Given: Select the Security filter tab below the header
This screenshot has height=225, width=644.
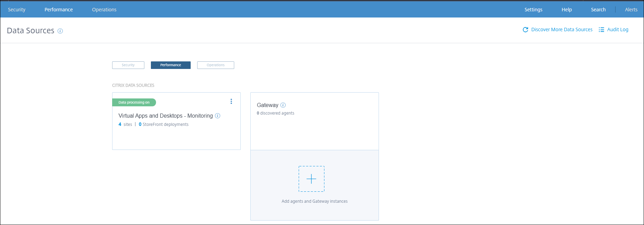Looking at the screenshot, I should [128, 65].
